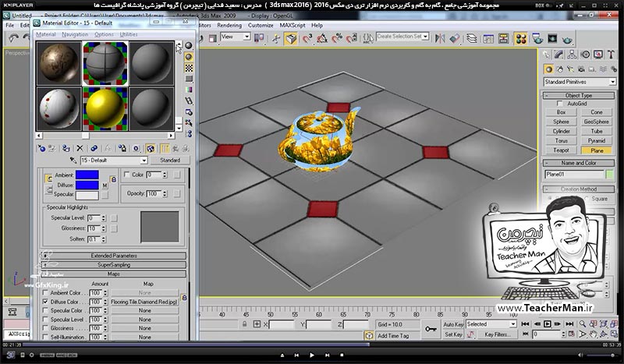Expand Extended Parameters rollout

pyautogui.click(x=113, y=256)
